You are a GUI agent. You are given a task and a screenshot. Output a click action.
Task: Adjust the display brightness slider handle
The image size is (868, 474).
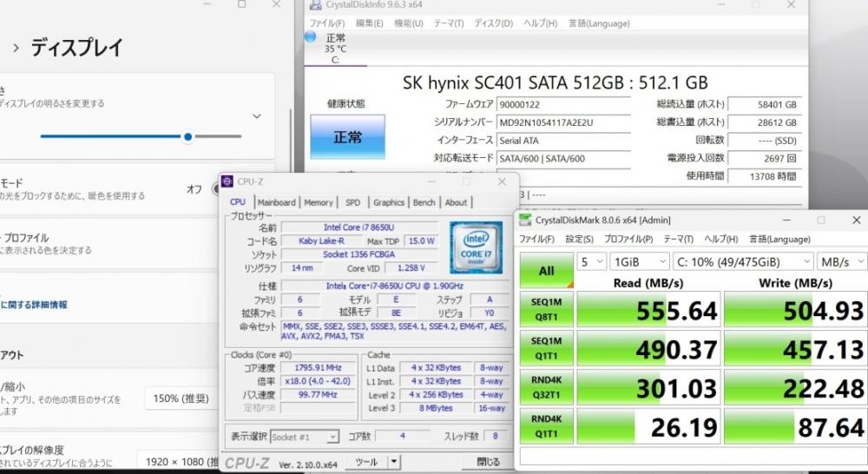click(x=188, y=136)
